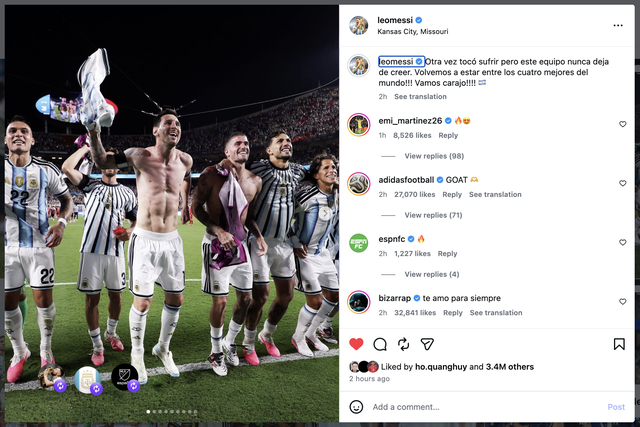
Task: Open the comment bubble icon
Action: click(x=380, y=344)
